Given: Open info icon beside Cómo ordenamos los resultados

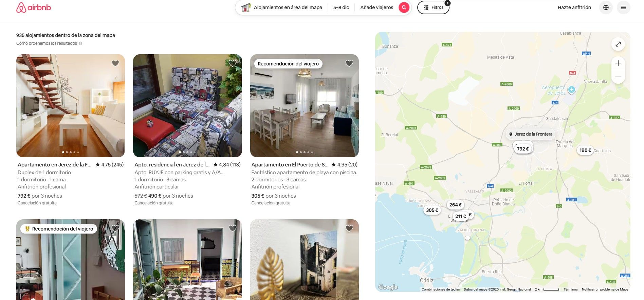Looking at the screenshot, I should click(x=80, y=43).
